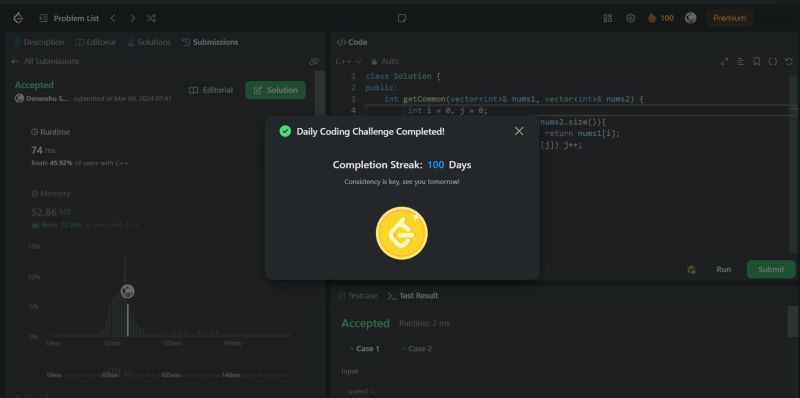Click the gold LeetCode coin
This screenshot has width=800, height=398.
click(x=402, y=233)
